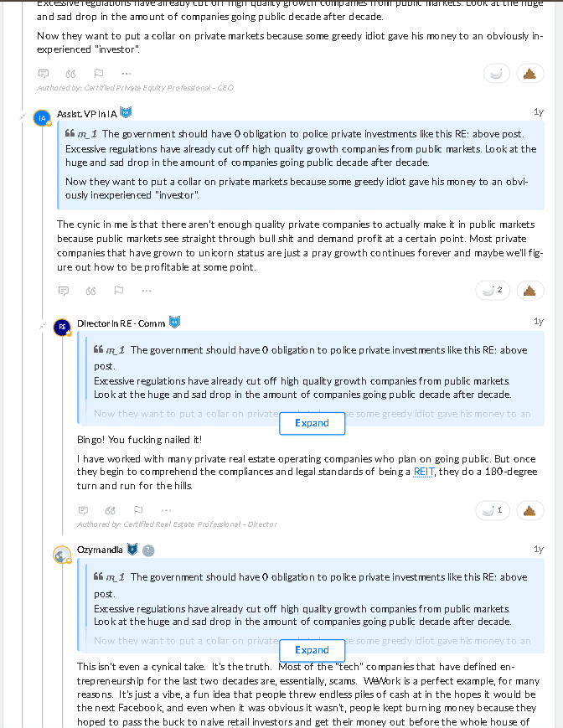Screen dimensions: 563x728
Task: Give a banana to the Asst. VP comment with 2 votes
Action: (493, 291)
